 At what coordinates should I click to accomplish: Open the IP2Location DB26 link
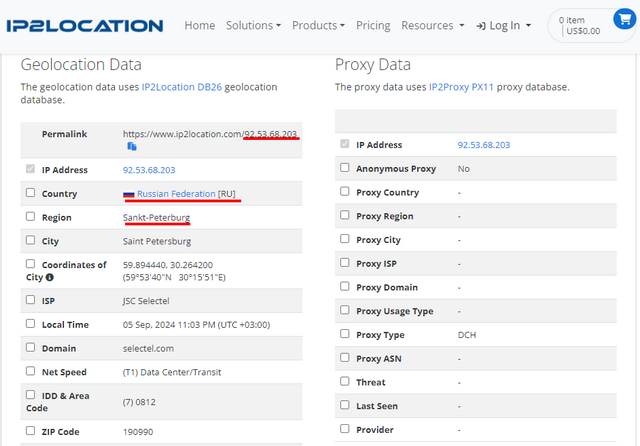(182, 87)
